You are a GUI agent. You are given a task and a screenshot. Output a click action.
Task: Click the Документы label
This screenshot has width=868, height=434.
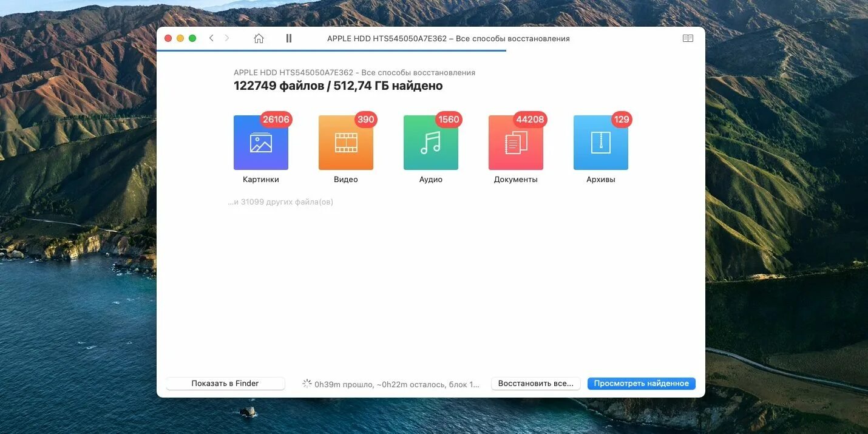516,180
